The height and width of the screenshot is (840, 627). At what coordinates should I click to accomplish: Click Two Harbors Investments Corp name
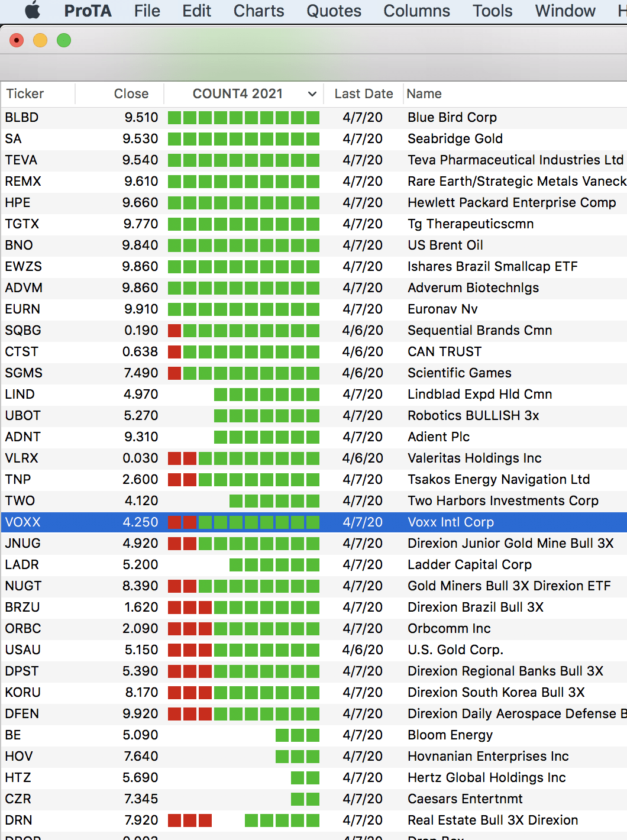tap(503, 501)
